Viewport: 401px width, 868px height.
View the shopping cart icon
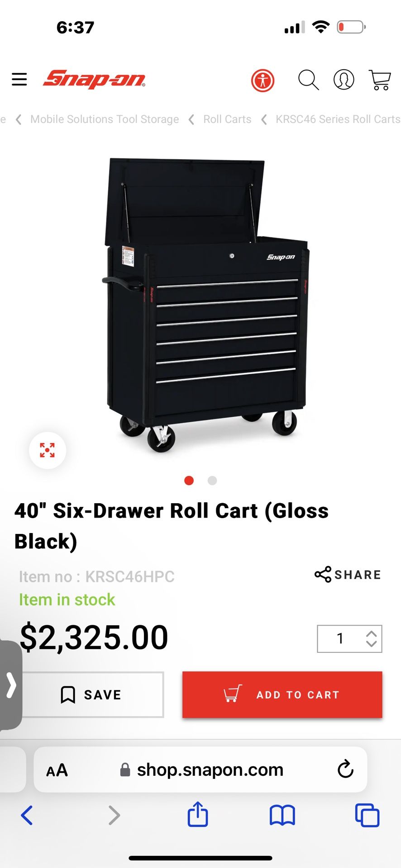[x=380, y=80]
